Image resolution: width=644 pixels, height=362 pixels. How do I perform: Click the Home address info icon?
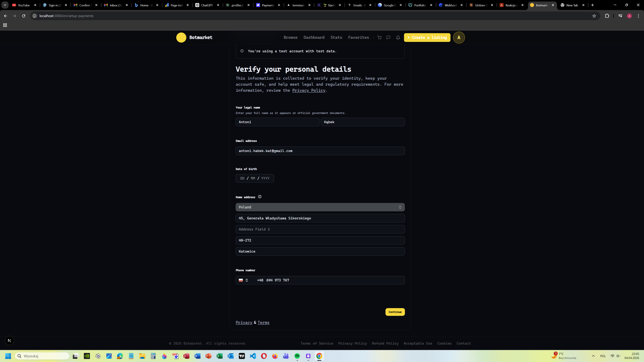(260, 197)
